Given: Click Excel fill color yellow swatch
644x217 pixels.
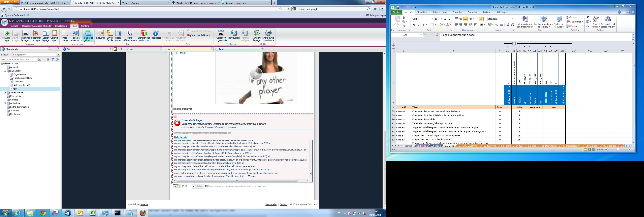Looking at the screenshot, I should 441,25.
